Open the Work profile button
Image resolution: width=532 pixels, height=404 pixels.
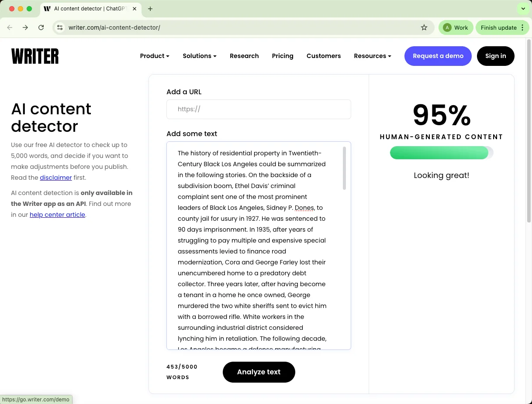[x=456, y=27]
